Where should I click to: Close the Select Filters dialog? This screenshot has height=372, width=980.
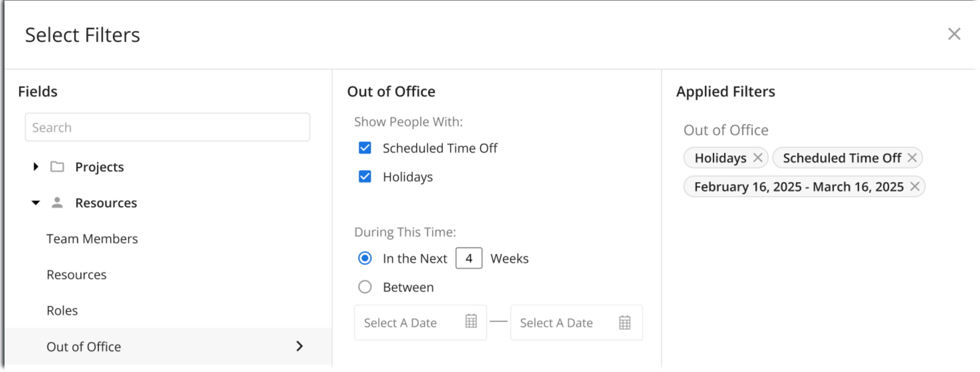coord(954,34)
